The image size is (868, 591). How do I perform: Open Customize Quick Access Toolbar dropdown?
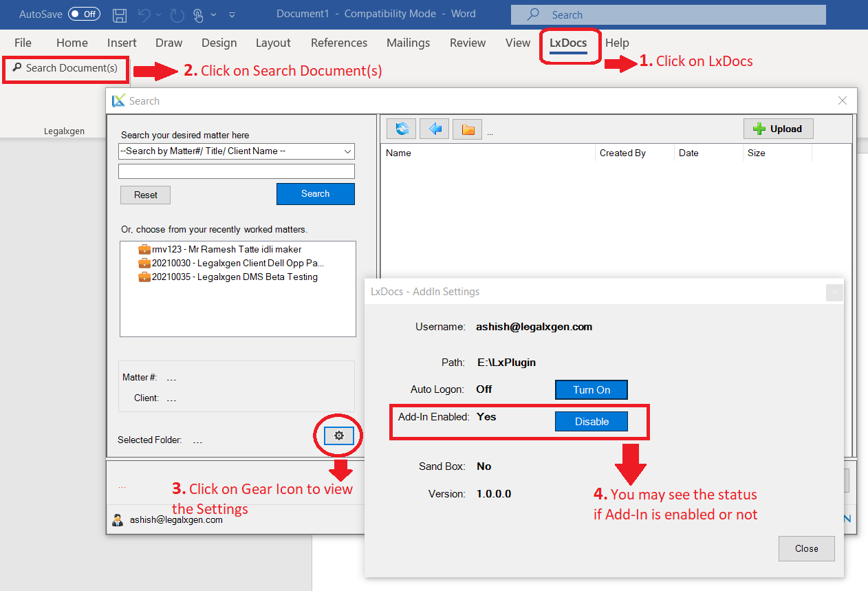[232, 14]
